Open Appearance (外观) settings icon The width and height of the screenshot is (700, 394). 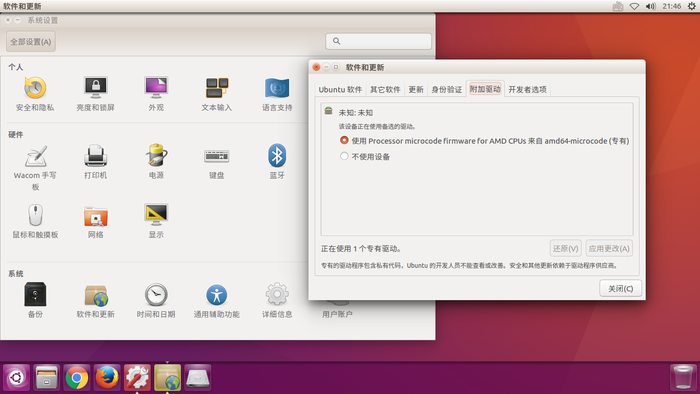click(156, 88)
